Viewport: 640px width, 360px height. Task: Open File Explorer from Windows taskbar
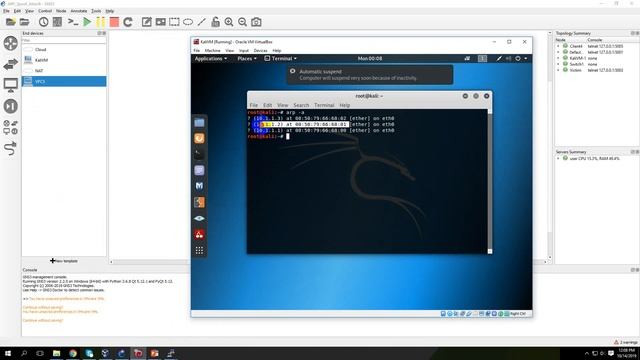(x=56, y=353)
